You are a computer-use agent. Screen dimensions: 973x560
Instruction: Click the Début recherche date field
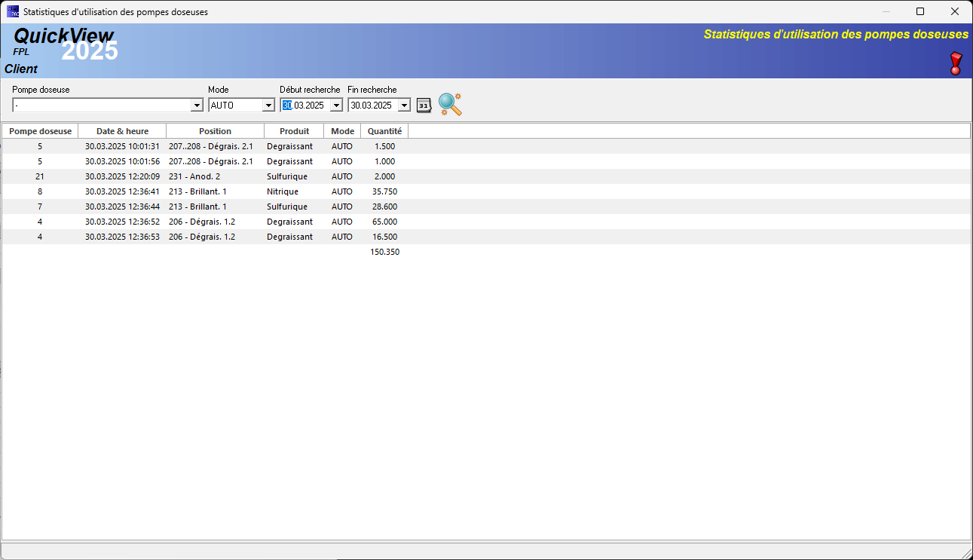coord(306,106)
